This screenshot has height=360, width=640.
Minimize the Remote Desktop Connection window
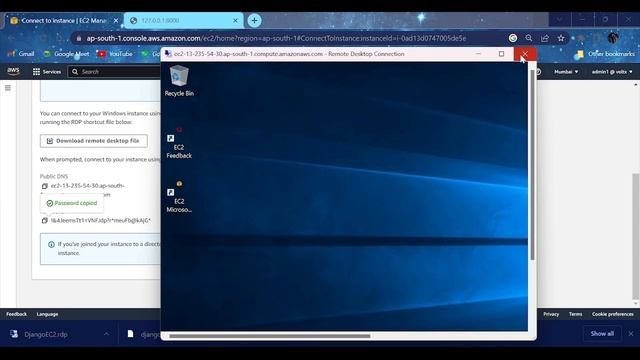point(478,54)
